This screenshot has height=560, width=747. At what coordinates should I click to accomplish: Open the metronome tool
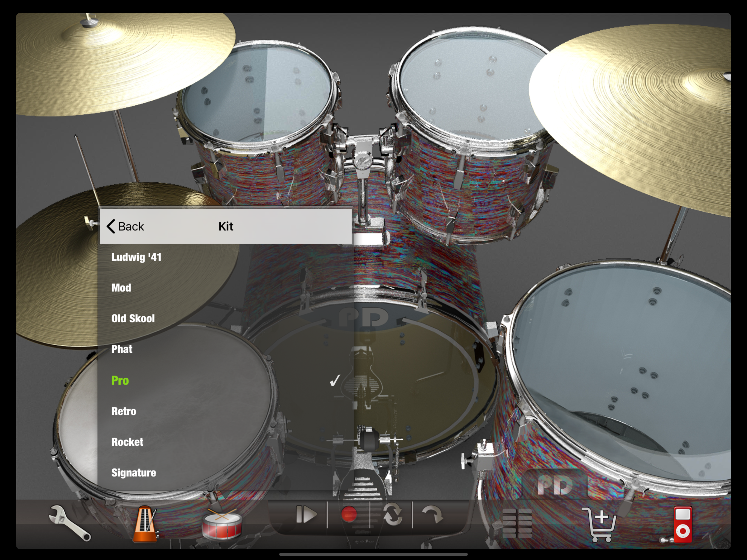pos(145,524)
